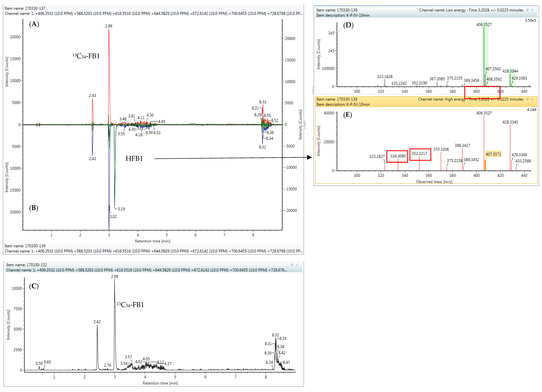Click the 2.42 peak label in chromatogram B

coord(92,159)
